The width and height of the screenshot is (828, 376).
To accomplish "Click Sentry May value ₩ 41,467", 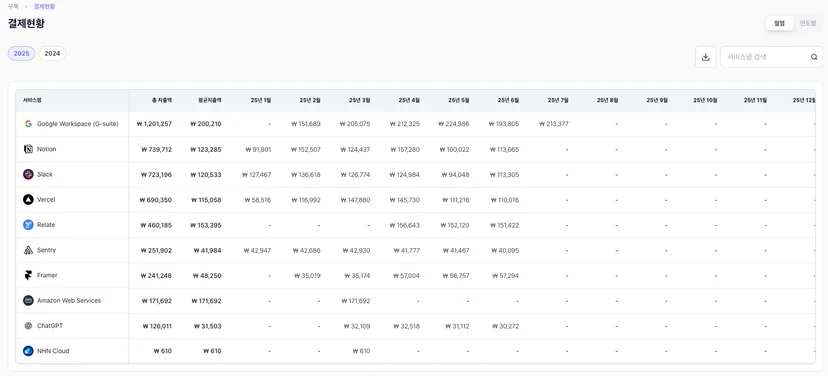I will tap(456, 250).
